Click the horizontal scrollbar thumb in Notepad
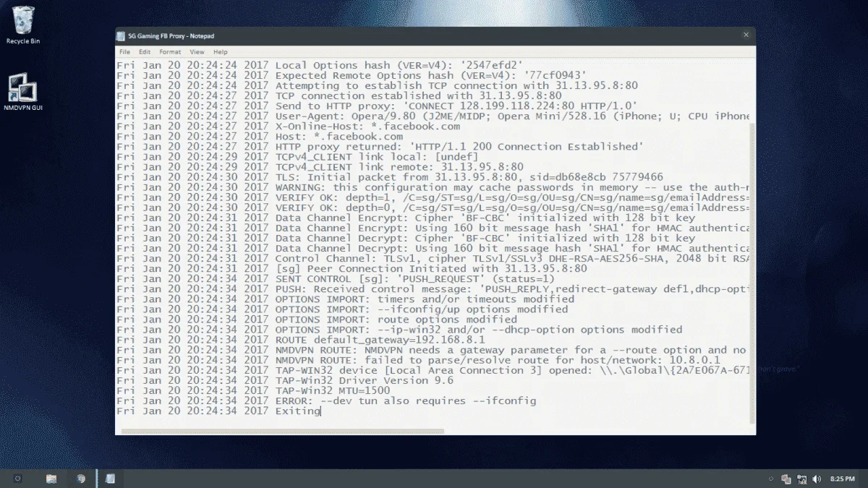Image resolution: width=868 pixels, height=488 pixels. coord(282,431)
